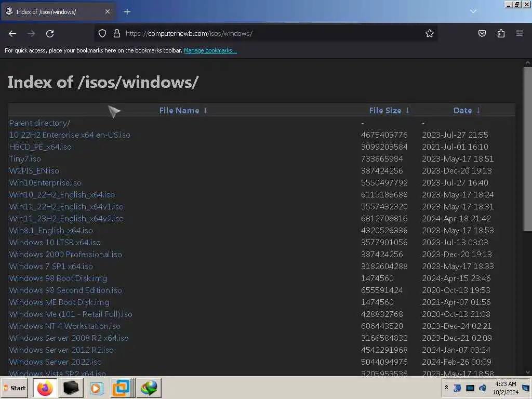532x399 pixels.
Task: List all tabs dropdown arrow
Action: (473, 11)
